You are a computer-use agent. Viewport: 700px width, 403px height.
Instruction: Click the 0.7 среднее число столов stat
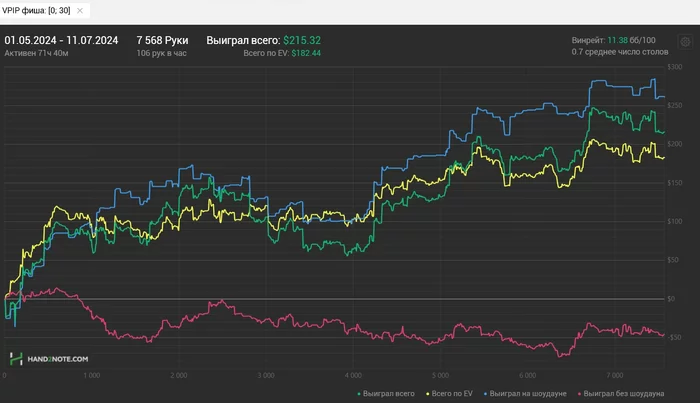(x=616, y=52)
